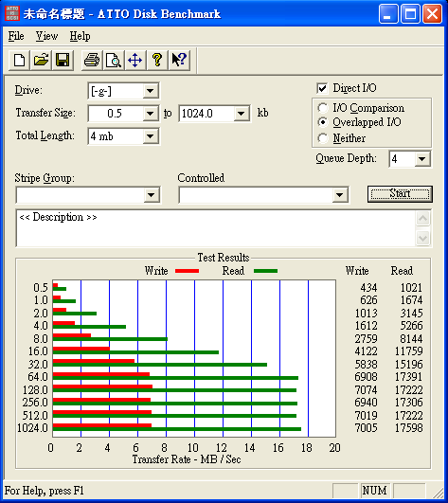Image resolution: width=448 pixels, height=503 pixels.
Task: Minimize the ATTO Disk Benchmark window
Action: [x=388, y=14]
